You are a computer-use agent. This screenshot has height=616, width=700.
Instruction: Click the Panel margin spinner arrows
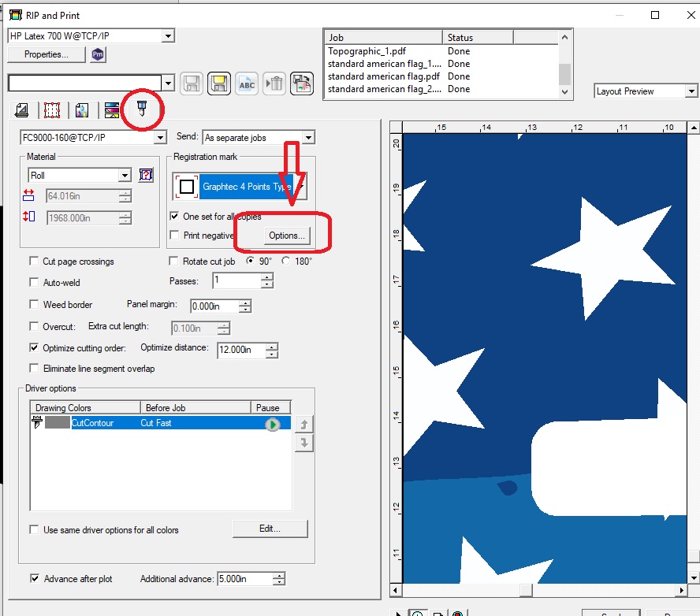(x=245, y=306)
